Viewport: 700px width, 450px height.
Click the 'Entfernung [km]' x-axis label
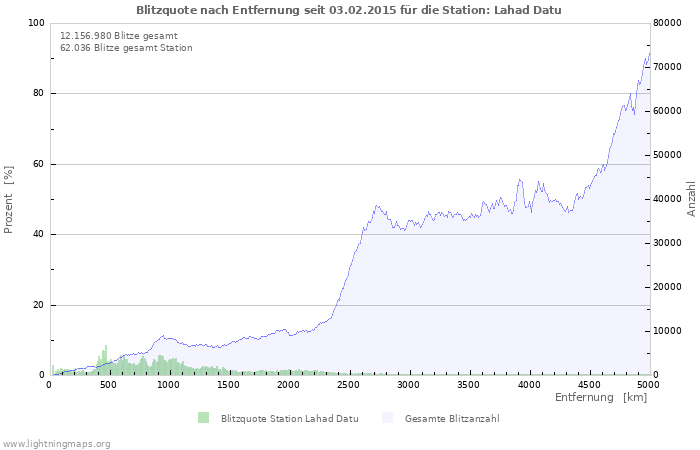click(x=601, y=398)
